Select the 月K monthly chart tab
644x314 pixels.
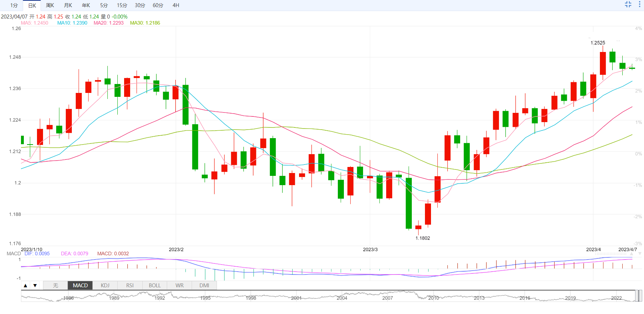pos(68,5)
